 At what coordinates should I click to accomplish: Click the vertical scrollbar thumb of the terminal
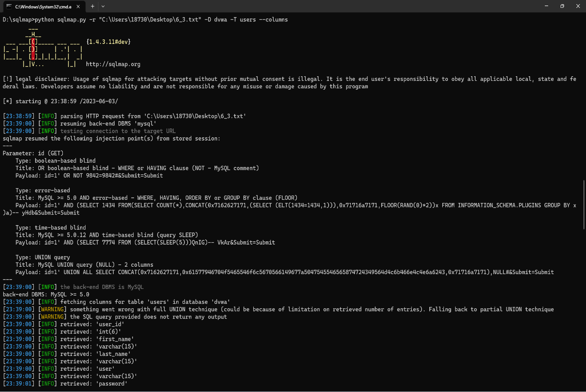(583, 204)
